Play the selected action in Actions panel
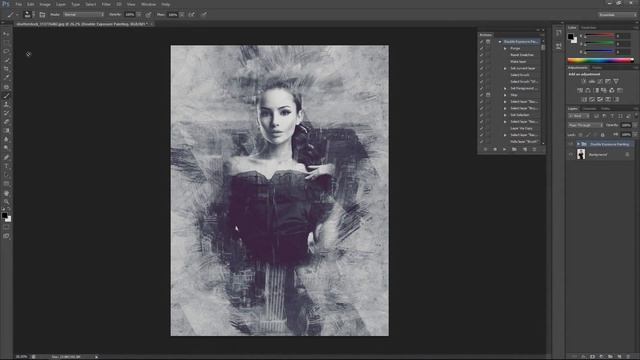This screenshot has height=360, width=640. pos(504,149)
